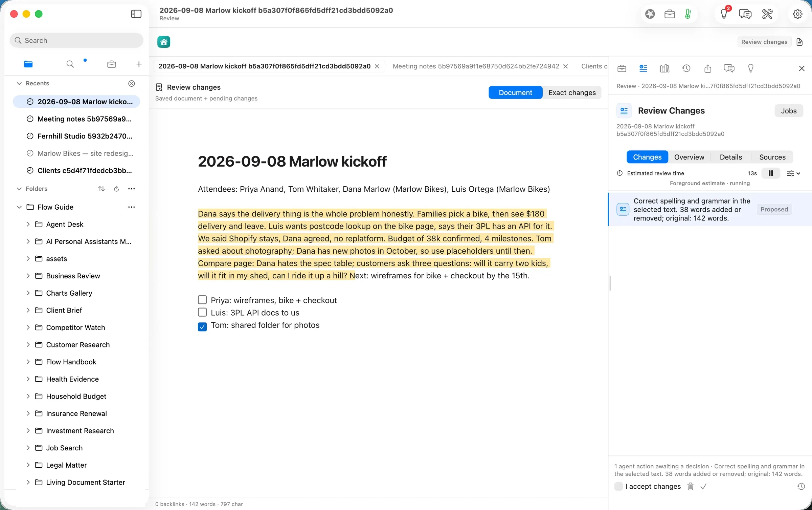Open the review options filter dropdown
Viewport: 812px width, 510px height.
[x=793, y=173]
